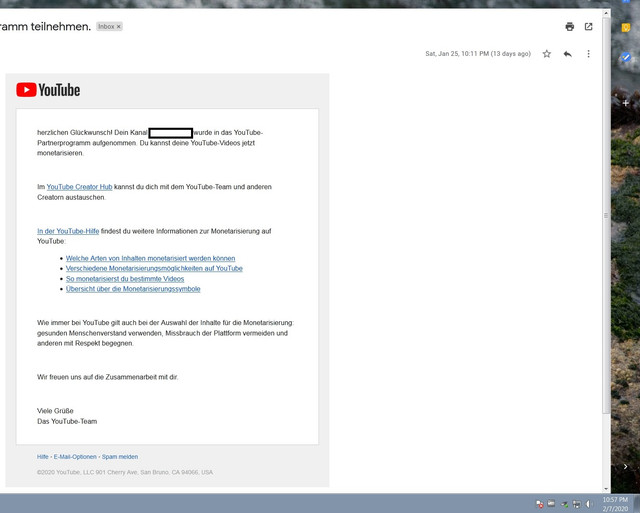Click the Hilfe footer link
The height and width of the screenshot is (513, 640).
[43, 457]
